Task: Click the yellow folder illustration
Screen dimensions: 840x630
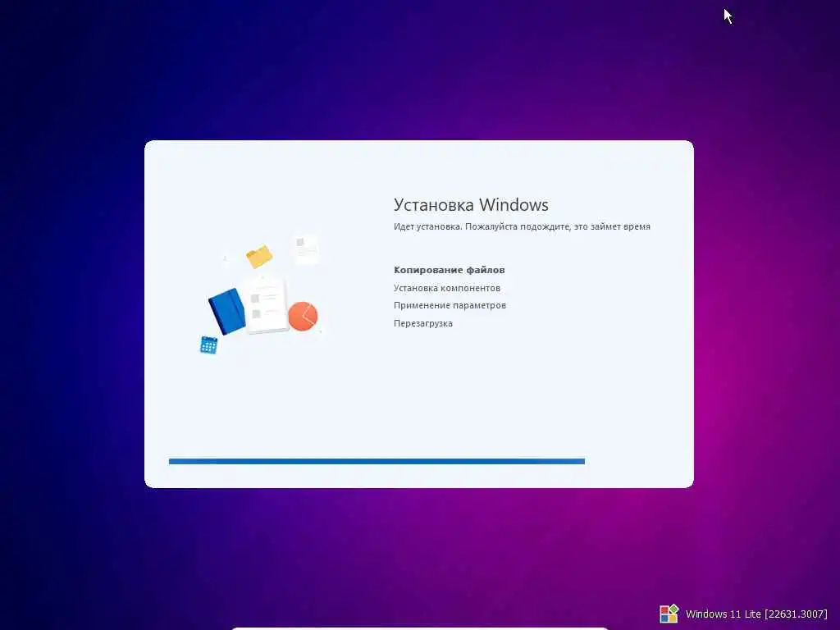Action: click(259, 257)
